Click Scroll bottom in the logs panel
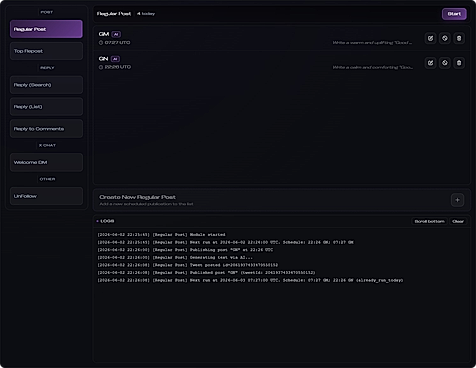The width and height of the screenshot is (476, 368). pyautogui.click(x=429, y=221)
